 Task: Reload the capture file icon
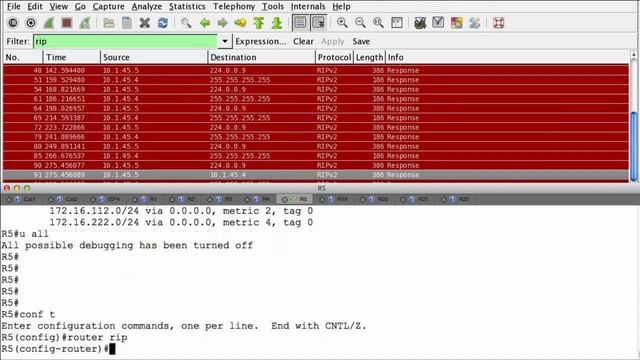tap(162, 23)
